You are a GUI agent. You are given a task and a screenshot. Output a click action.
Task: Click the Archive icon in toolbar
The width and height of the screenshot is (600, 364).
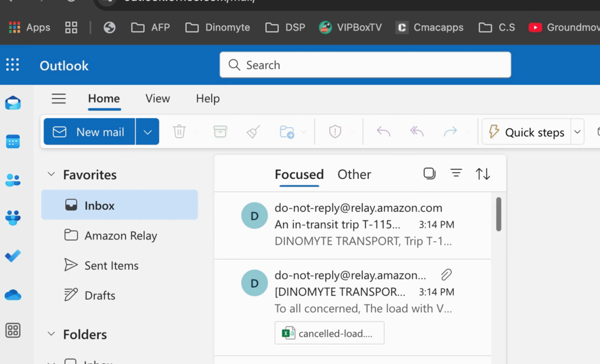(x=220, y=131)
